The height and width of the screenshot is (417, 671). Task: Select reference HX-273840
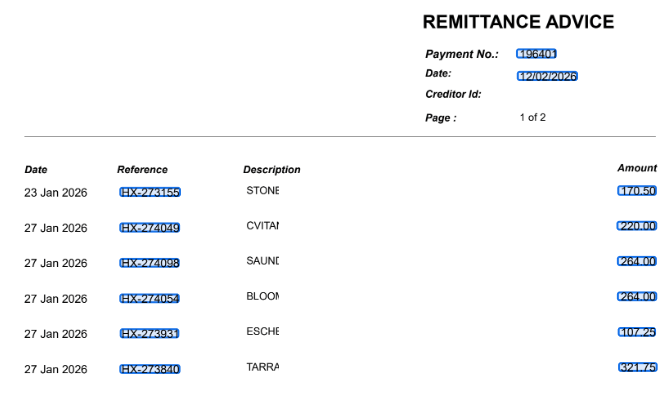pyautogui.click(x=150, y=369)
